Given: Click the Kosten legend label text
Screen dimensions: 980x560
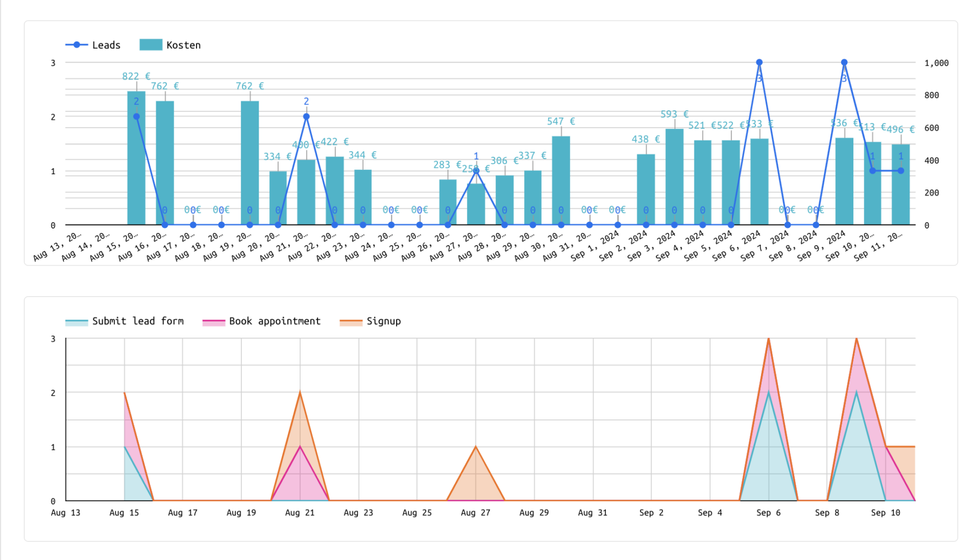Looking at the screenshot, I should tap(183, 45).
